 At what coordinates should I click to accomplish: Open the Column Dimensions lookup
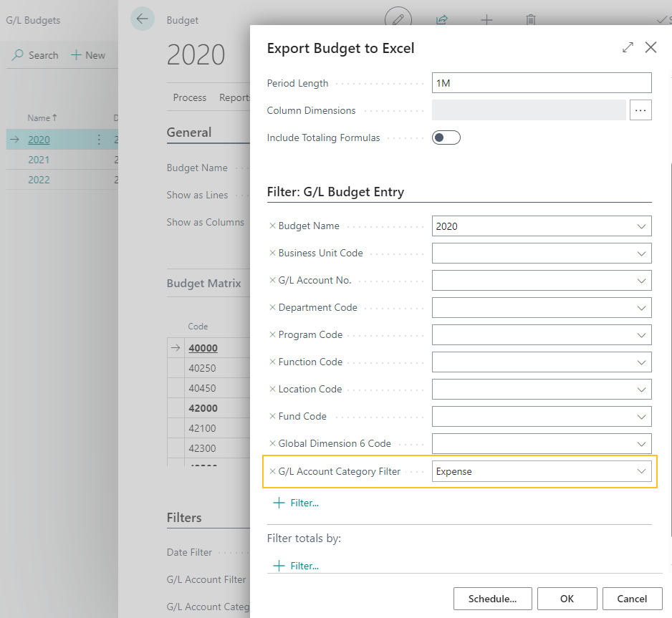(x=640, y=110)
